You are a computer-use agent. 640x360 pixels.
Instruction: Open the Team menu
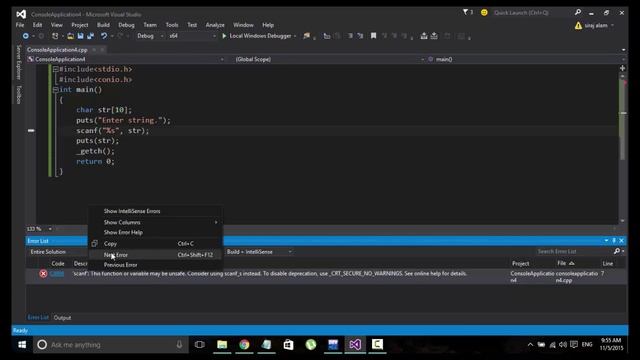click(x=150, y=25)
